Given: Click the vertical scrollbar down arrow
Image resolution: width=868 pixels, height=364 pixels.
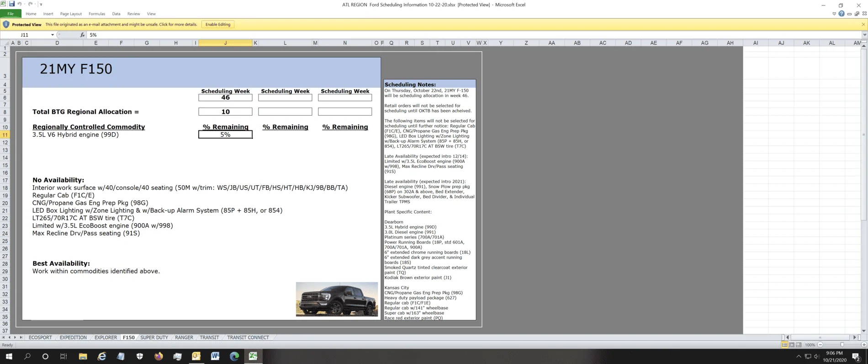Looking at the screenshot, I should click(863, 331).
